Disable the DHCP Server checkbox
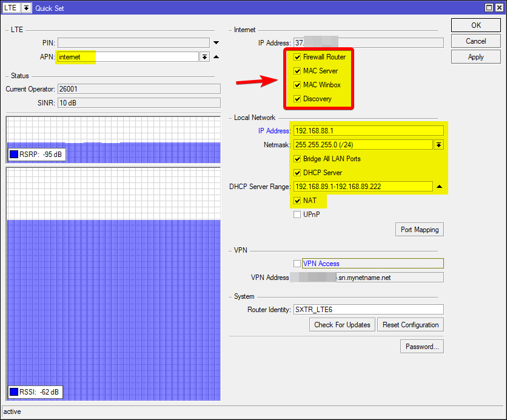Screen dimensions: 507x420 [297, 173]
